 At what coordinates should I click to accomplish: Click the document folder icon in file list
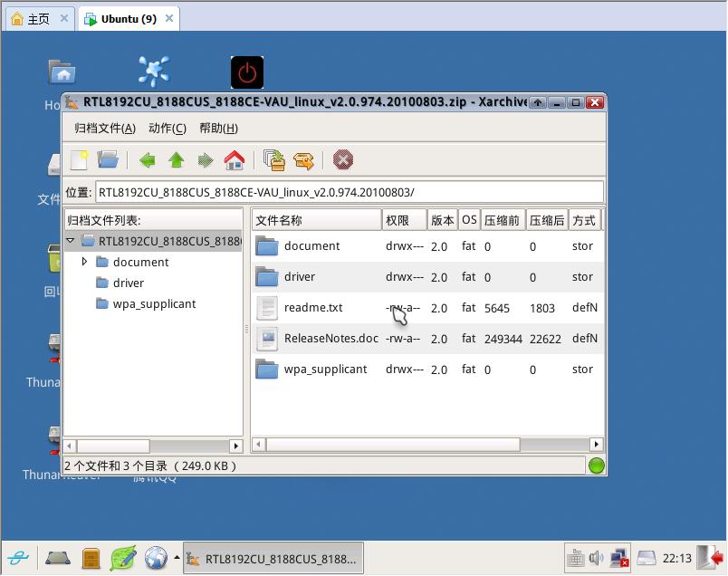click(267, 245)
